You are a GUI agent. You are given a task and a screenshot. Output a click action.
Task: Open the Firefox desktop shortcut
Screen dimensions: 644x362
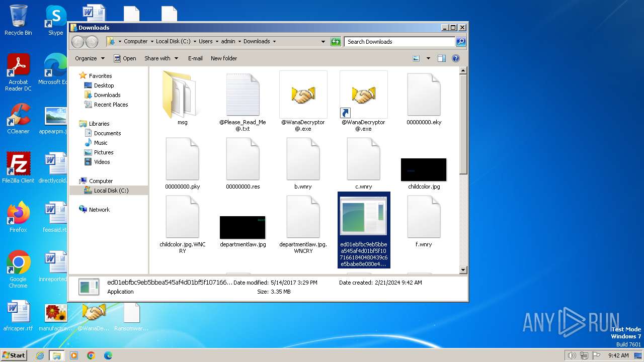tap(18, 217)
